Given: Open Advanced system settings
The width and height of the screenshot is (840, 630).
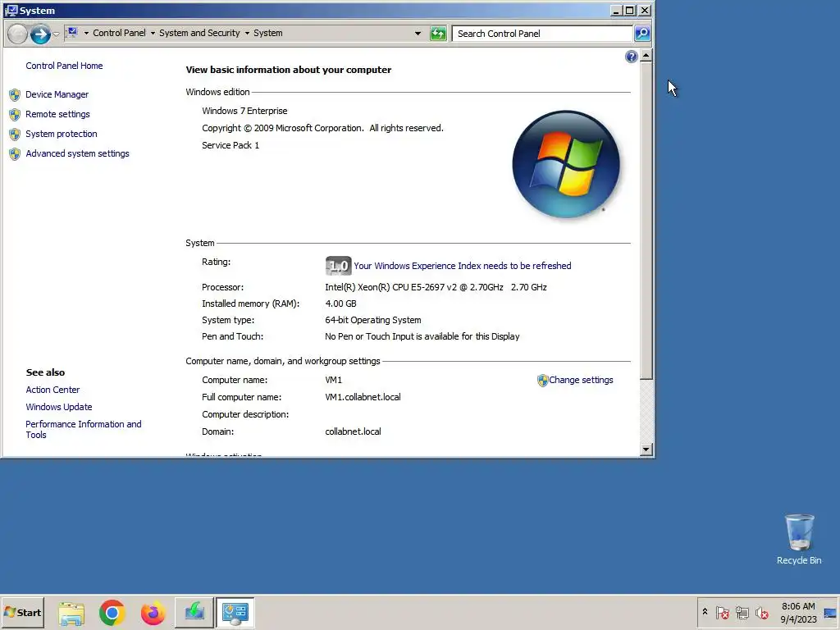Looking at the screenshot, I should pyautogui.click(x=77, y=153).
